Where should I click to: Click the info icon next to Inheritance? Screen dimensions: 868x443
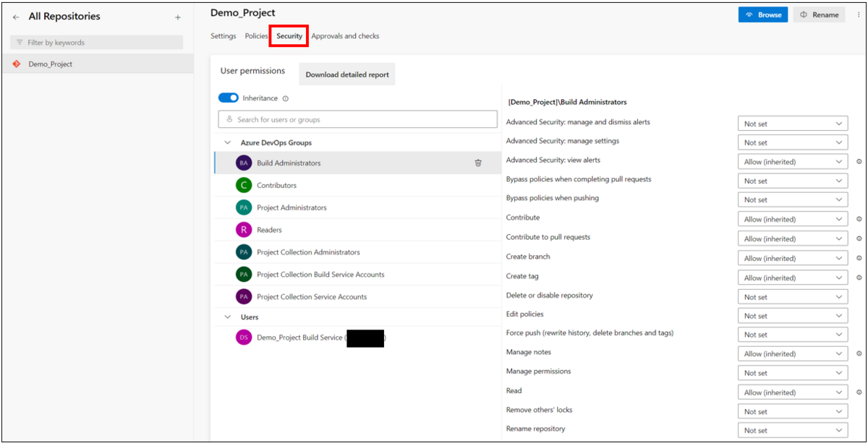pyautogui.click(x=285, y=98)
